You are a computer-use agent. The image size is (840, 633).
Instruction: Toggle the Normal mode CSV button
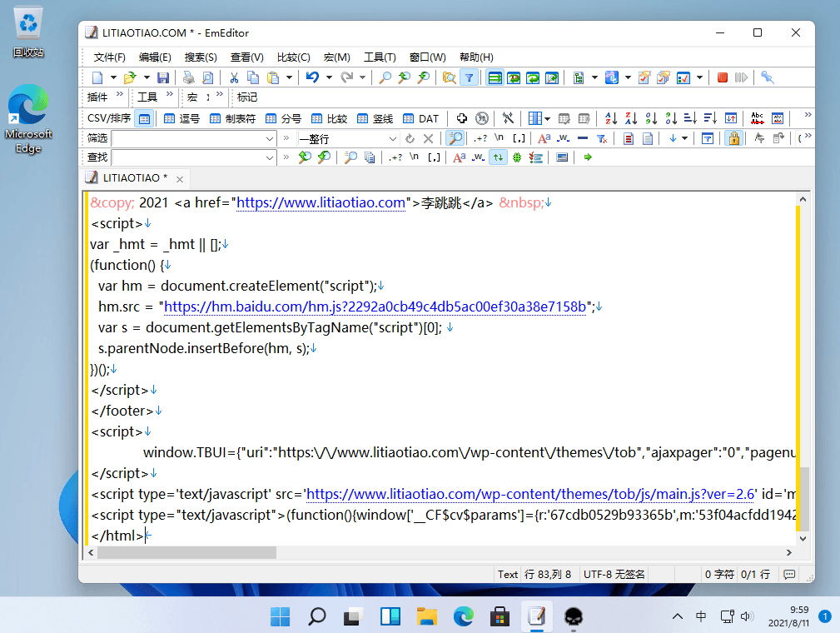(144, 118)
